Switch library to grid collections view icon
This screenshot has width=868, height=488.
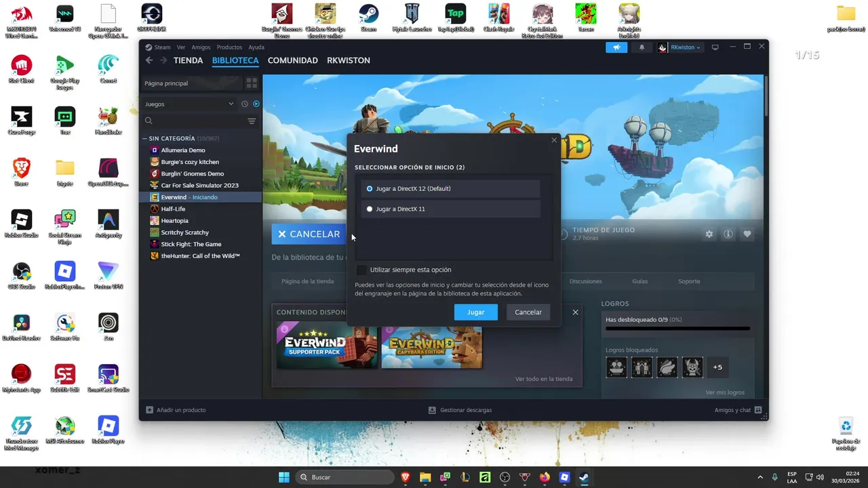point(252,83)
